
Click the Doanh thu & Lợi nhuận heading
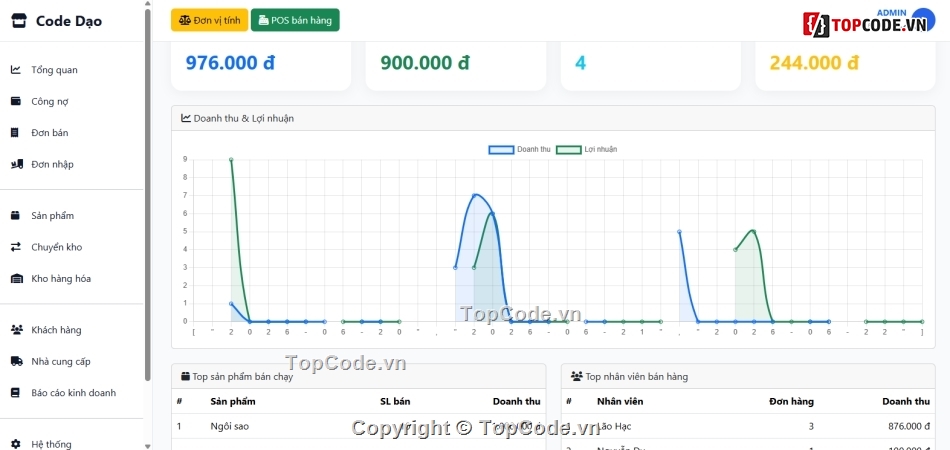(244, 118)
